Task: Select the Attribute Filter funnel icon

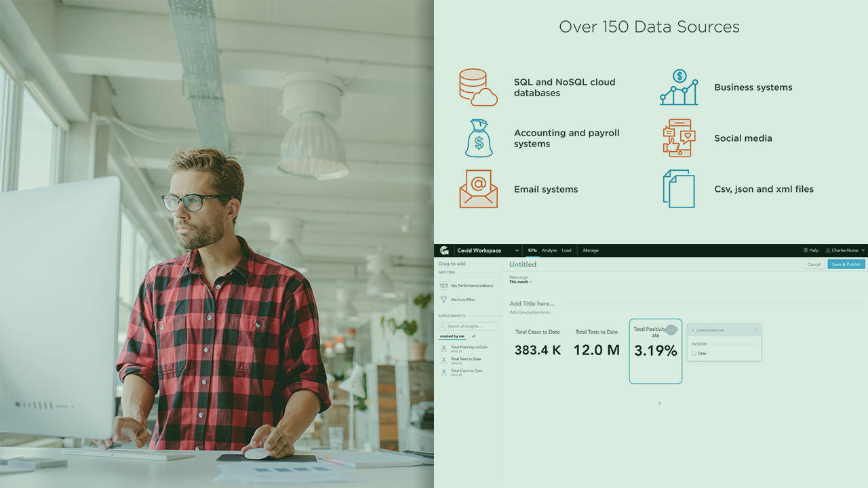Action: click(443, 300)
